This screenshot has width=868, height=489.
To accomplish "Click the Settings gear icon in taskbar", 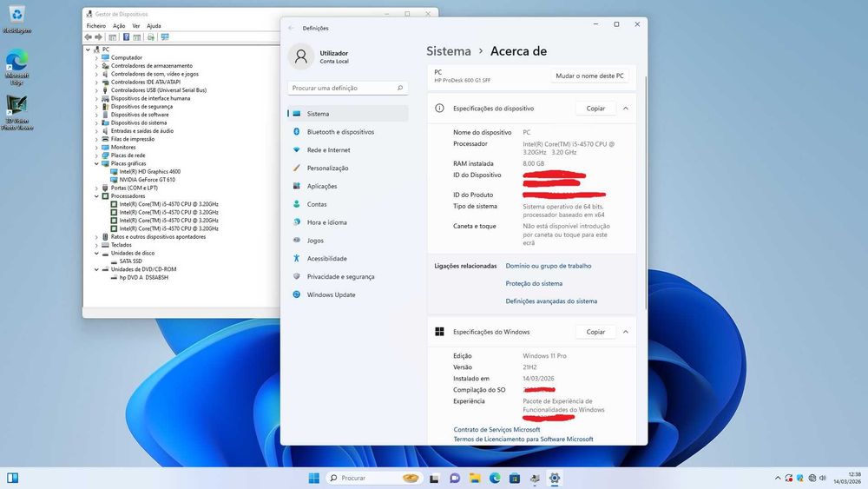I will tap(555, 478).
